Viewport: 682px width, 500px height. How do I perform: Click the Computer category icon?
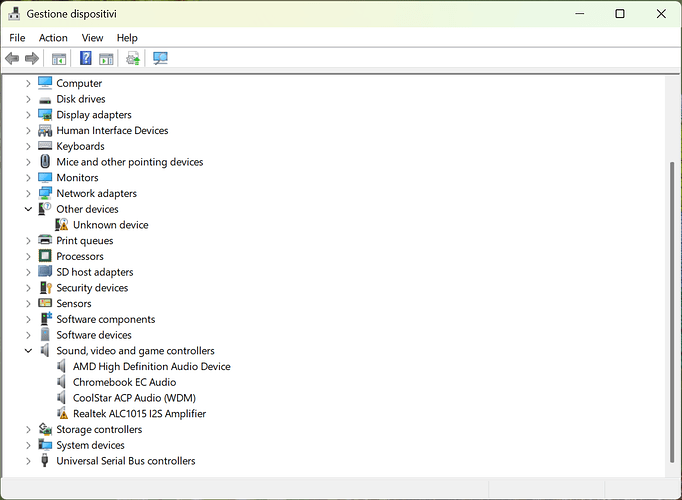point(45,83)
